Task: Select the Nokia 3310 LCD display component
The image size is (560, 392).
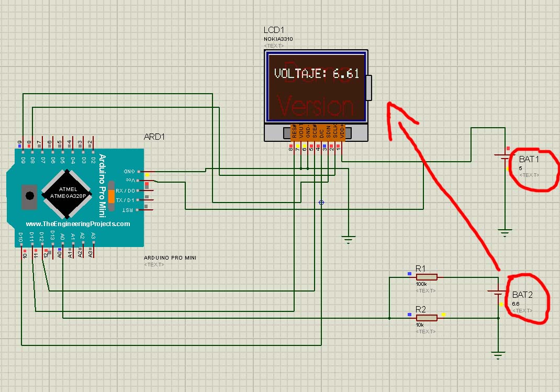Action: coord(316,95)
